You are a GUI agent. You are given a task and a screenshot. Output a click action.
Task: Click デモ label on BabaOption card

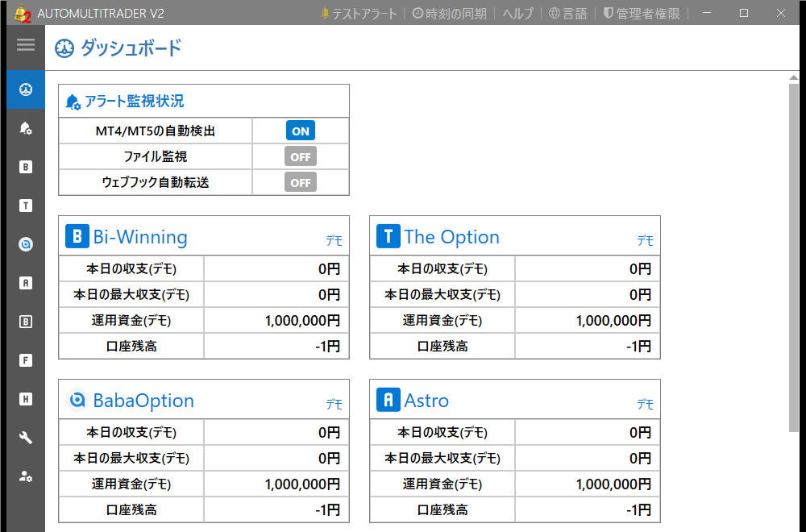click(334, 404)
